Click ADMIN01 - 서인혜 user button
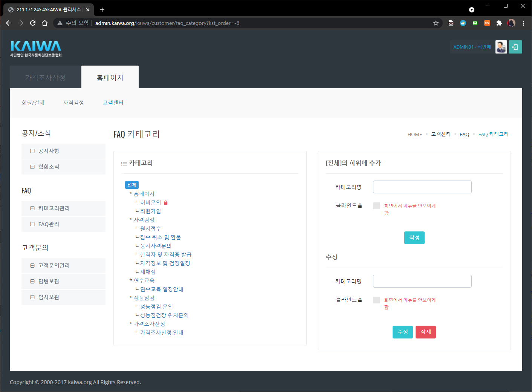532x392 pixels. (472, 47)
